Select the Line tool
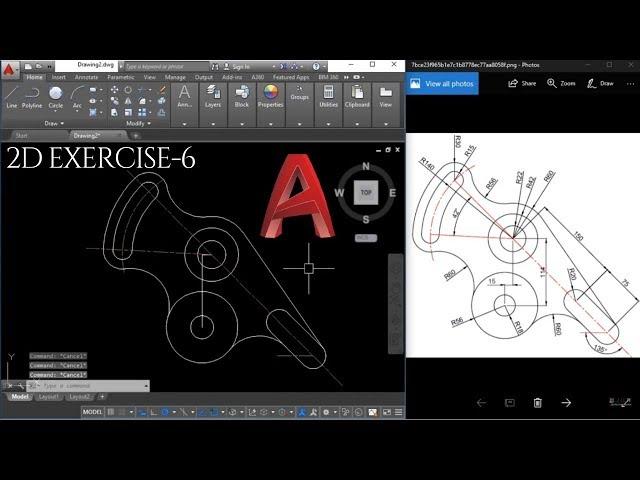The width and height of the screenshot is (640, 480). point(11,97)
